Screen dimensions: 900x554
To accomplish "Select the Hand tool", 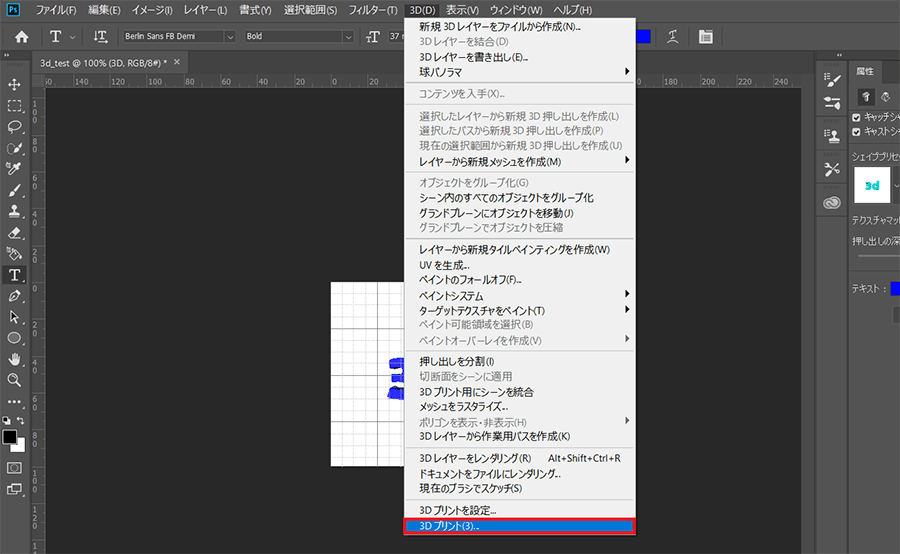I will point(14,359).
